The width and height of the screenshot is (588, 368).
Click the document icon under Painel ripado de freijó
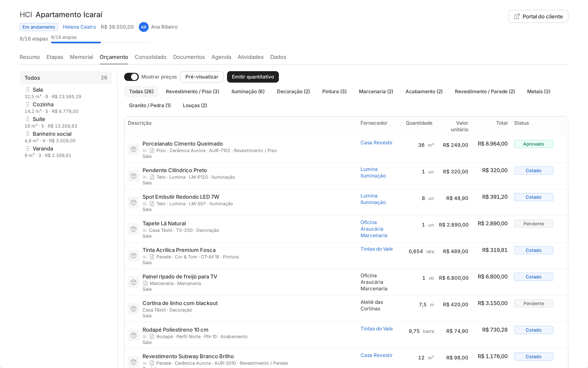(145, 284)
